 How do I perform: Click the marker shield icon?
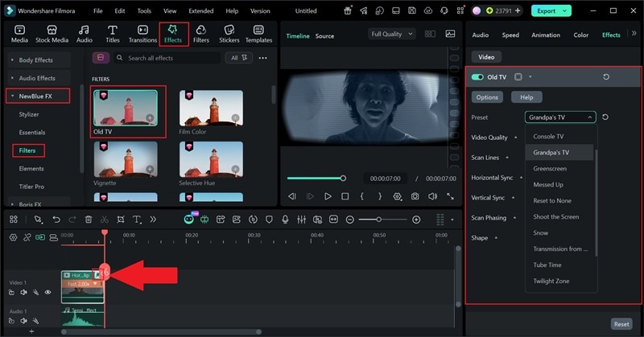269,220
